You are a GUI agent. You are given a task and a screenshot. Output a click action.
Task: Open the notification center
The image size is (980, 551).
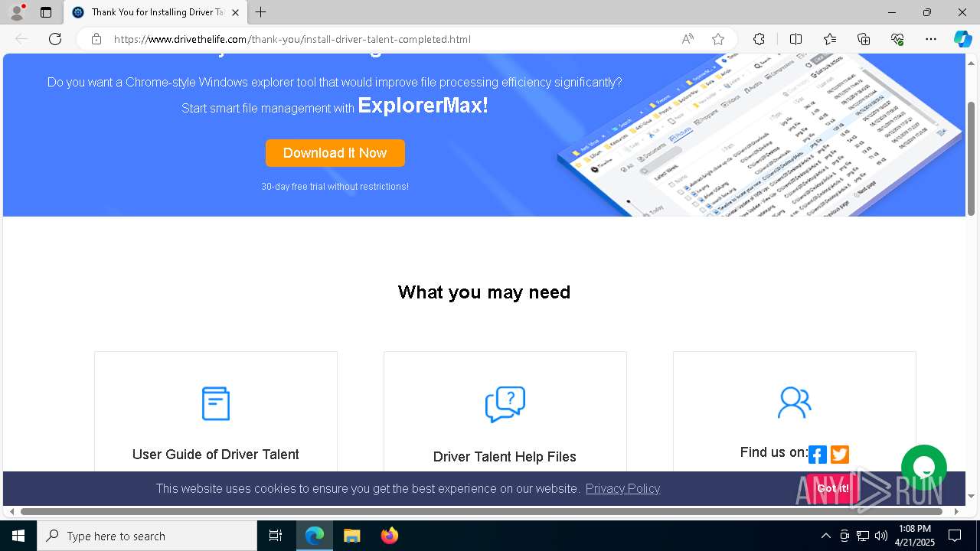(x=955, y=536)
